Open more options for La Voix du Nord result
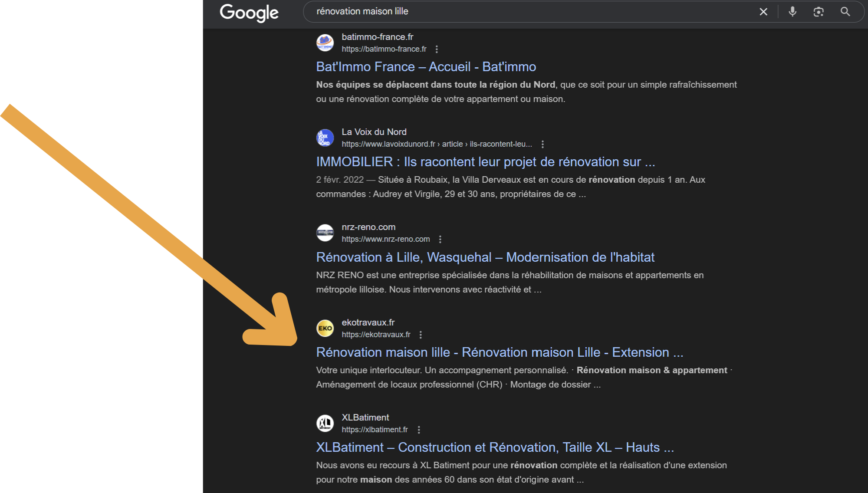Viewport: 868px width, 493px height. pyautogui.click(x=542, y=144)
